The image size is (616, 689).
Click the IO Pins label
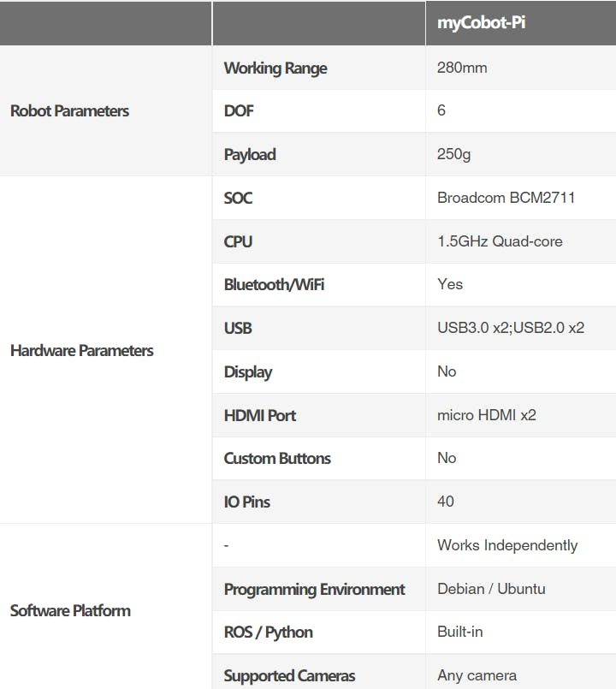246,502
